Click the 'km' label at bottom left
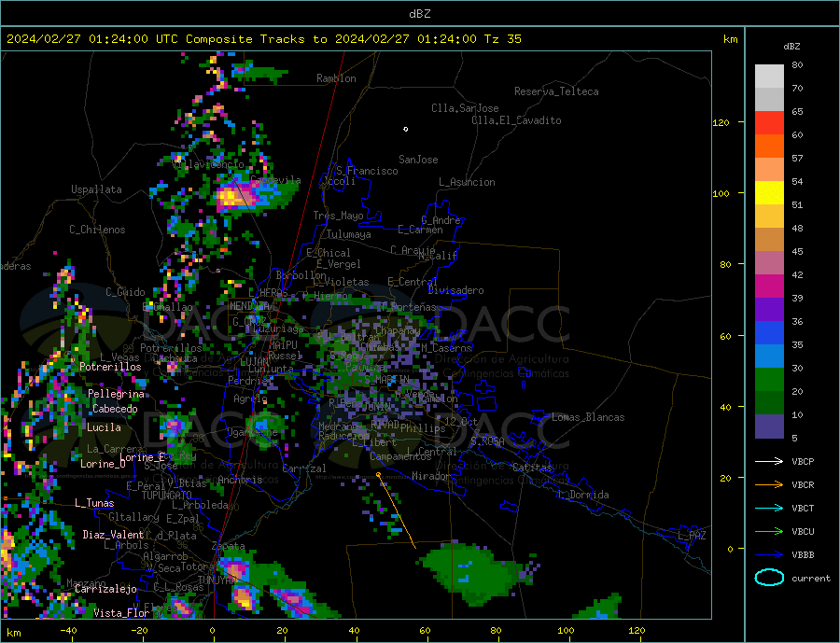Viewport: 840px width, 643px height. (x=14, y=633)
